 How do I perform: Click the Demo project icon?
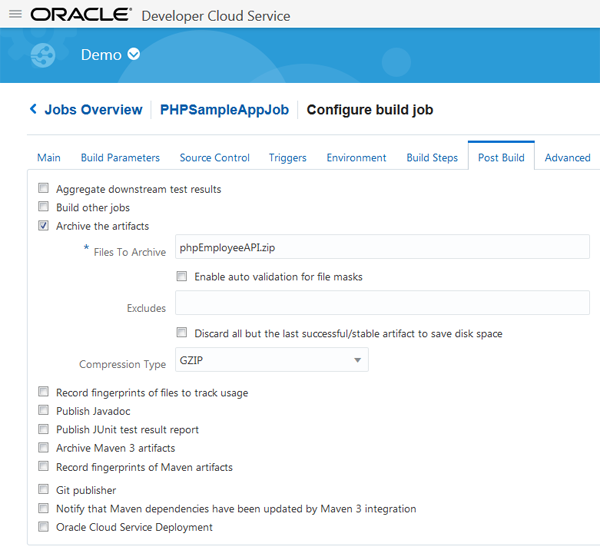43,55
